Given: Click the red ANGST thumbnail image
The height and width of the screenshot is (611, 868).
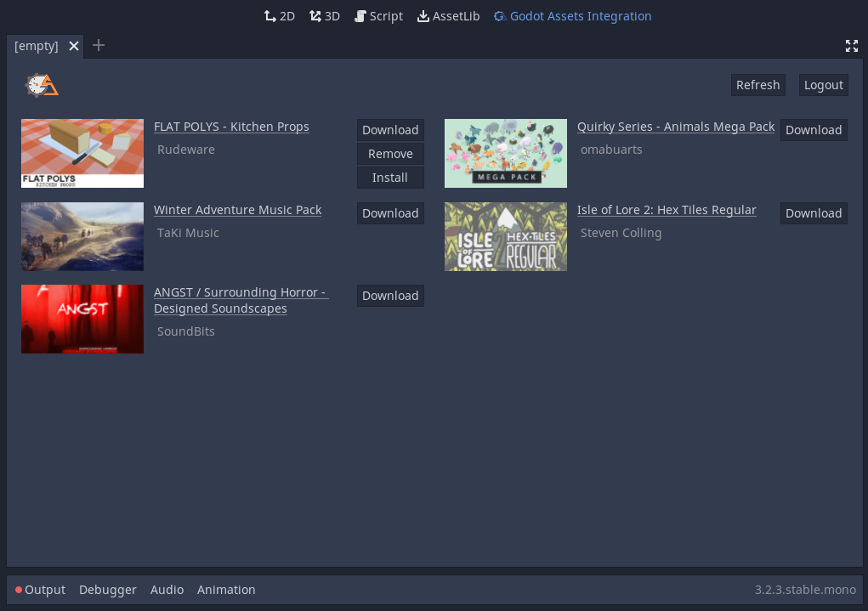Looking at the screenshot, I should (x=82, y=319).
